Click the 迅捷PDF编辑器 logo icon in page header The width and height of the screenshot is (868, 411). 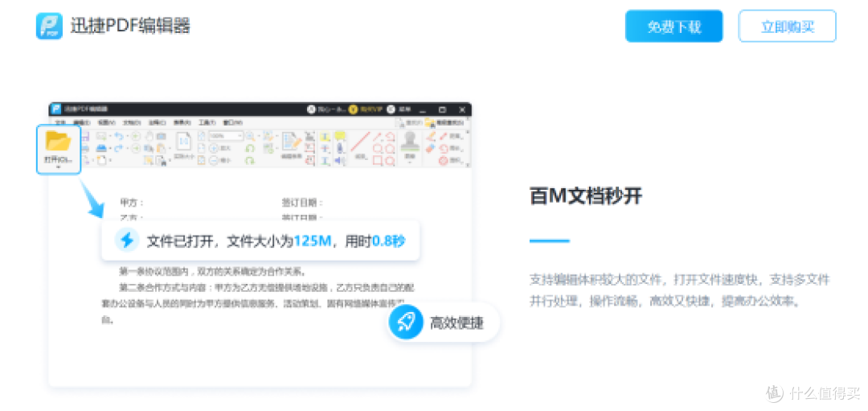point(49,26)
